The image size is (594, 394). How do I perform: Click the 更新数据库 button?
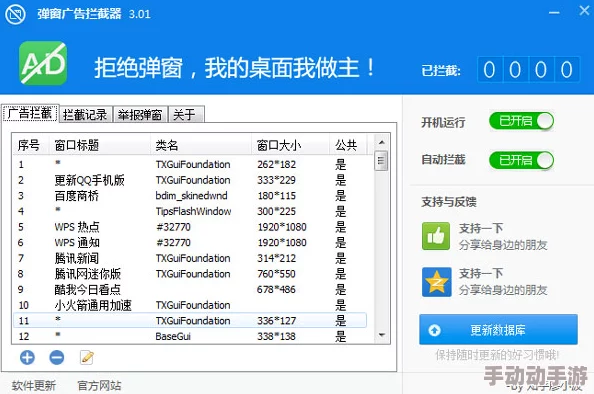(498, 330)
